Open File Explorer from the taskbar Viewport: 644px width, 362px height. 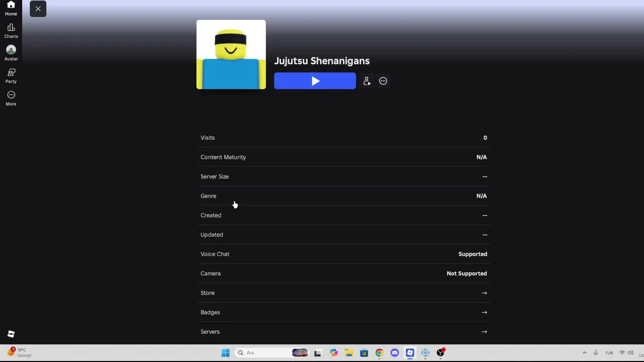pyautogui.click(x=349, y=353)
